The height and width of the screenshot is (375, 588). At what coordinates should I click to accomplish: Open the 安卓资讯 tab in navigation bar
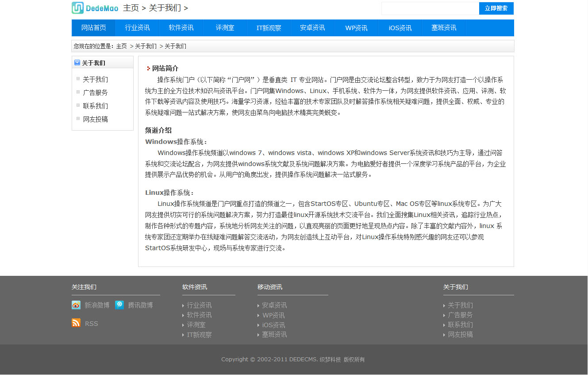pos(312,28)
